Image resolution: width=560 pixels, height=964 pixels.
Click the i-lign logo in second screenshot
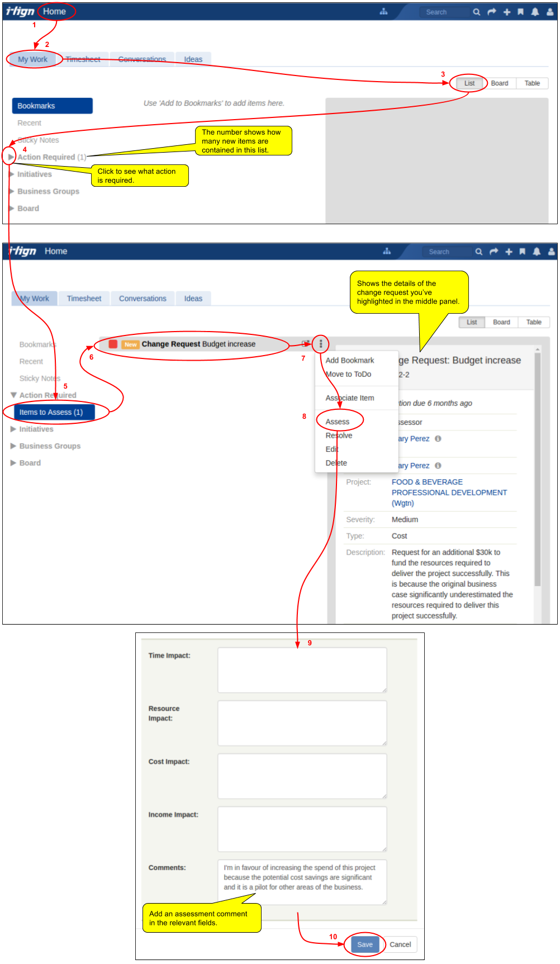click(x=22, y=251)
